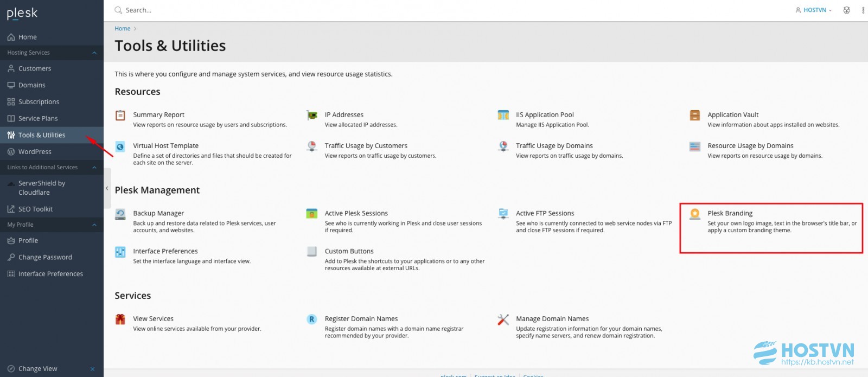Select Tools & Utilities in the sidebar
The width and height of the screenshot is (868, 377).
[52, 135]
